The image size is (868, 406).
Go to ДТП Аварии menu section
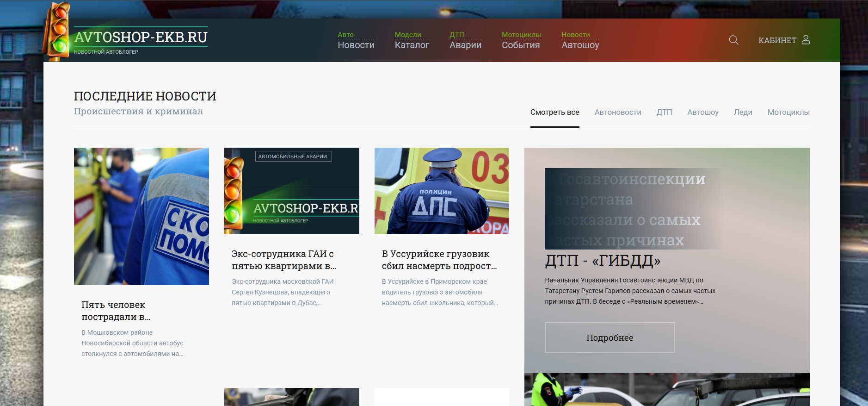(x=465, y=40)
